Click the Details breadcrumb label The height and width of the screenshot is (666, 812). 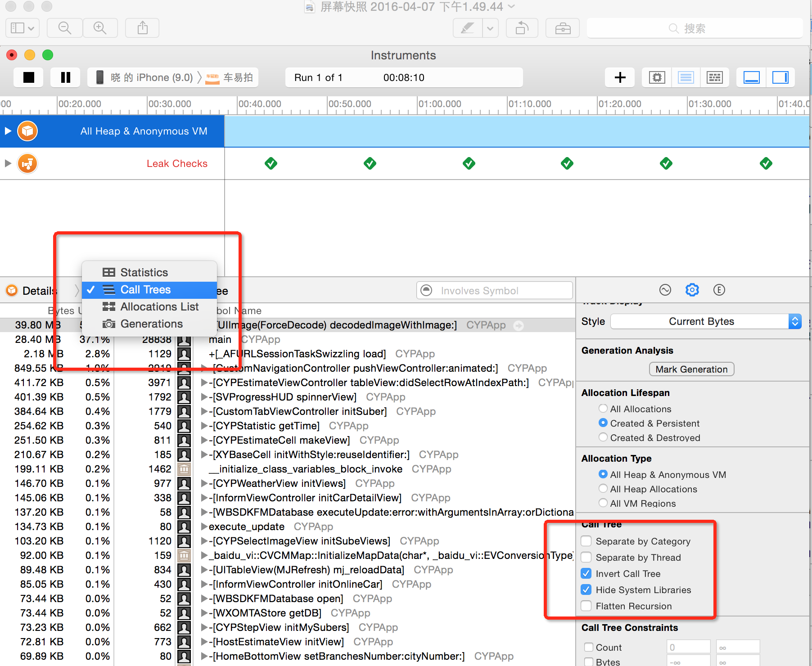point(40,291)
